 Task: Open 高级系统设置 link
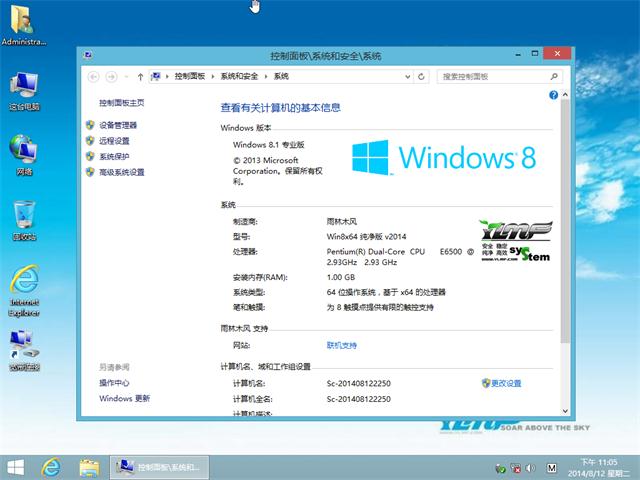point(121,173)
